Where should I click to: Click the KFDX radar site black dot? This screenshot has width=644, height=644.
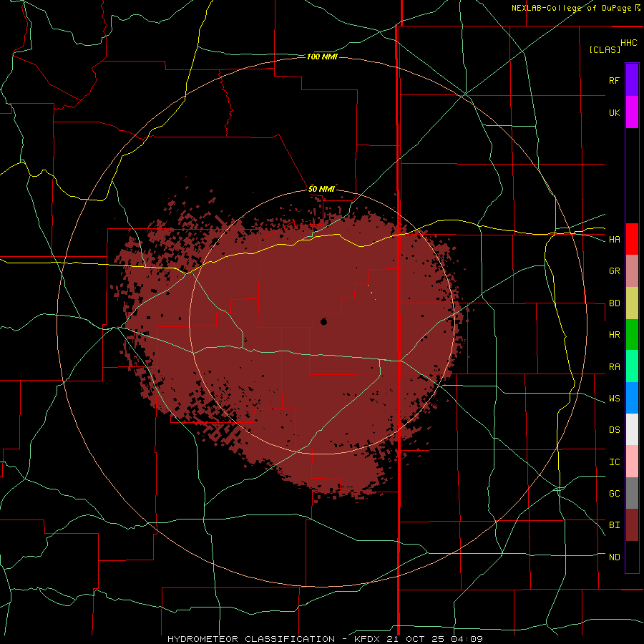(x=323, y=321)
